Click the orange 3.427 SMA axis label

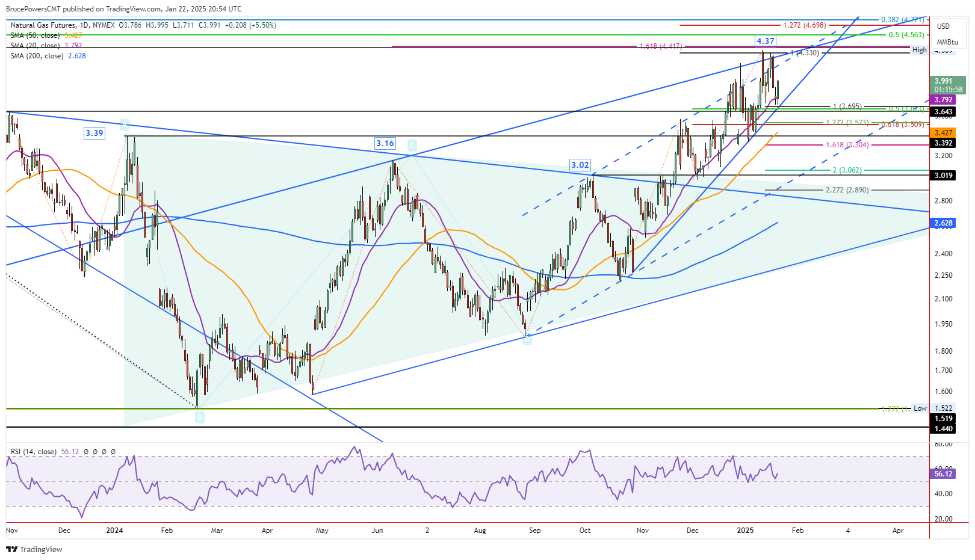click(x=943, y=133)
